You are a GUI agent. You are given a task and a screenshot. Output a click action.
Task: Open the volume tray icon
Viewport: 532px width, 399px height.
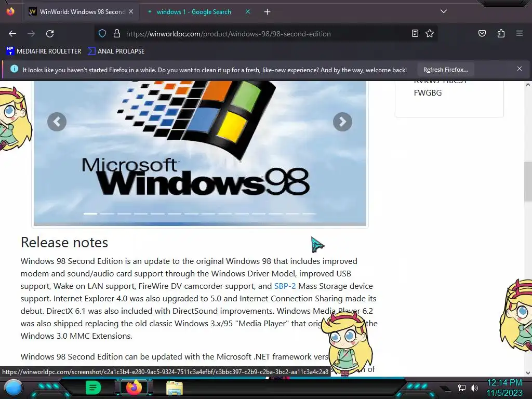[474, 388]
